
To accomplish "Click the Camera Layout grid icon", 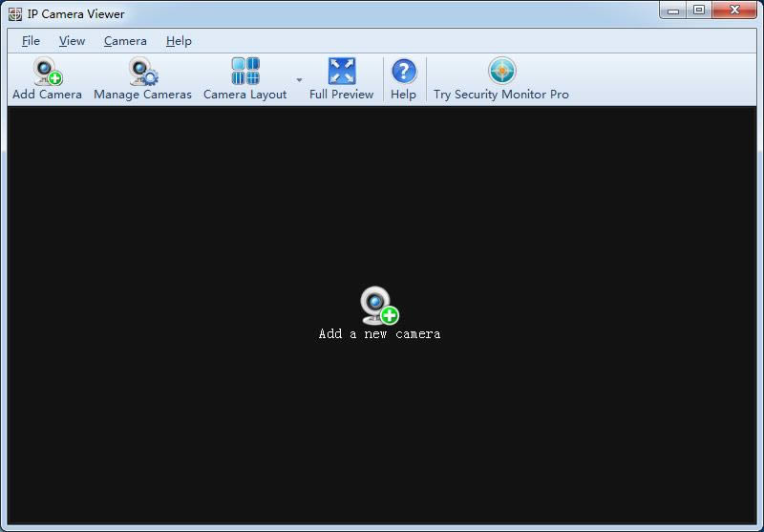I will (x=245, y=71).
